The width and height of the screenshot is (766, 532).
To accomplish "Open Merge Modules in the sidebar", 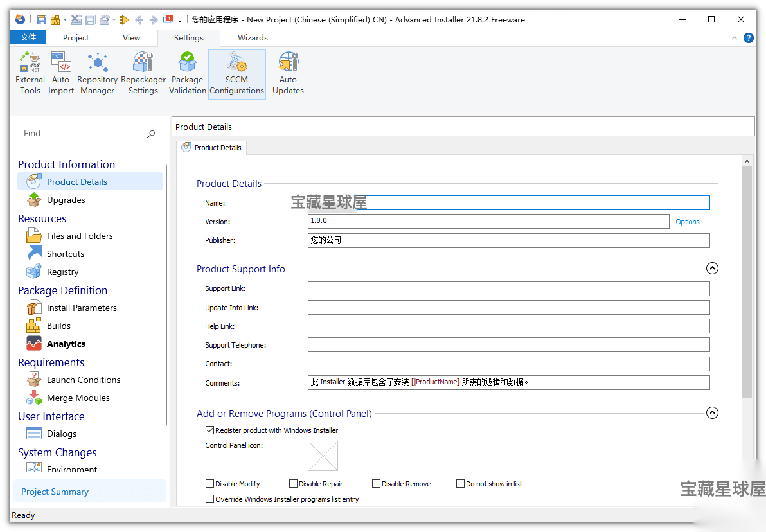I will [78, 398].
